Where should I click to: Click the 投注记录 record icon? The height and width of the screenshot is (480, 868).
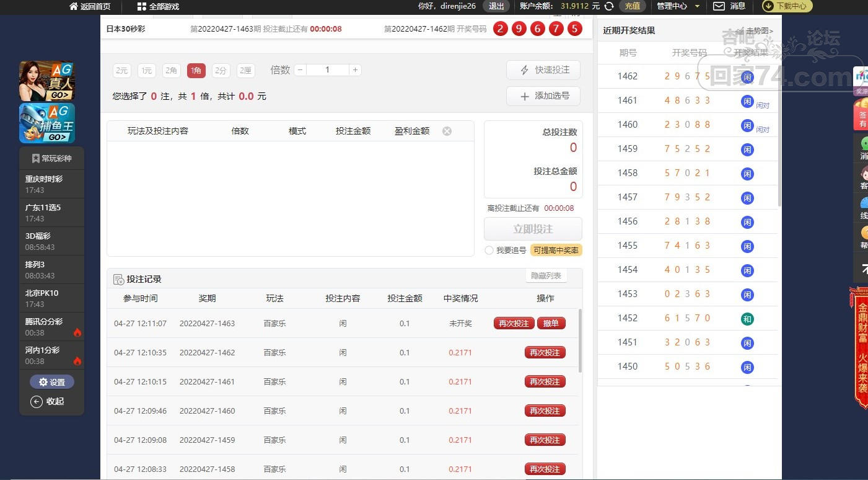tap(119, 280)
